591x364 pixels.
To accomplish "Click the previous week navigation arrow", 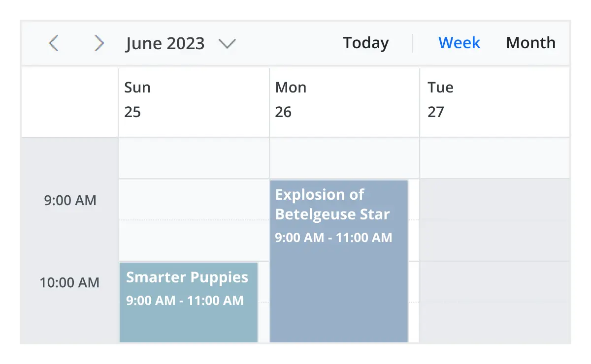I will coord(53,43).
